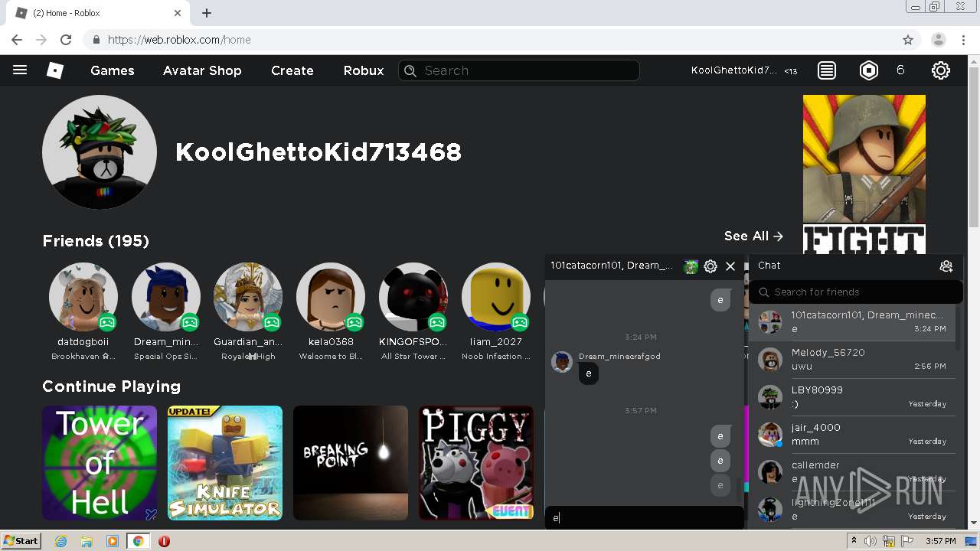Open the Robux menu item
The height and width of the screenshot is (551, 980).
click(x=364, y=70)
